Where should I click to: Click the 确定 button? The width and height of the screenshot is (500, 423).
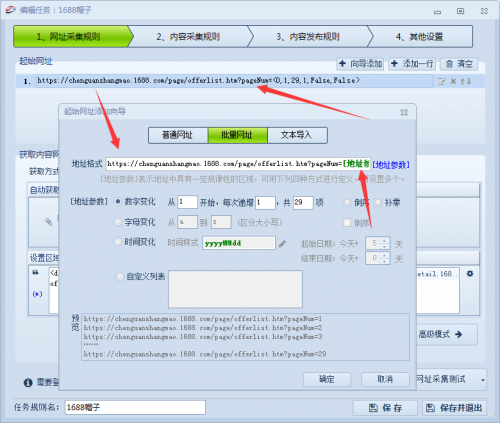point(327,379)
